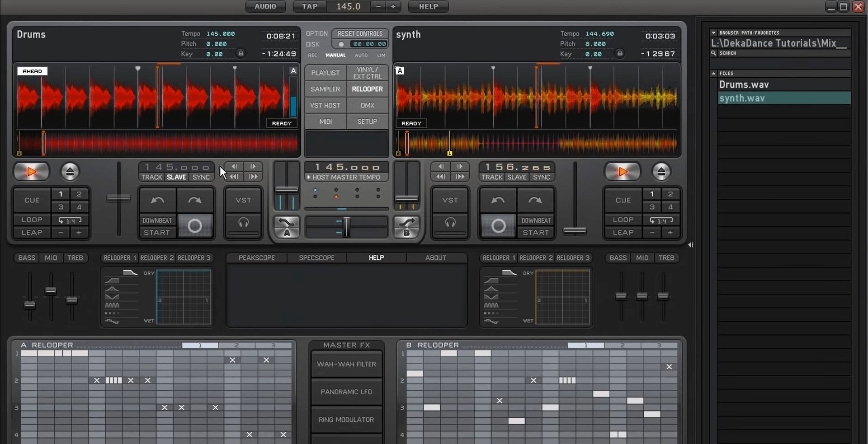This screenshot has width=868, height=444.
Task: Toggle SLAVE mode on the synth deck
Action: [x=516, y=177]
